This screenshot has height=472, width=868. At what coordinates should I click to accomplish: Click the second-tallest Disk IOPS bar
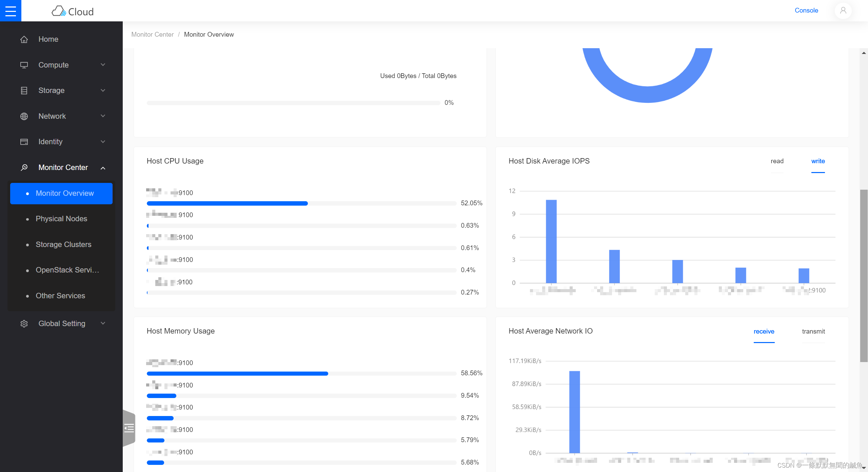(x=614, y=267)
